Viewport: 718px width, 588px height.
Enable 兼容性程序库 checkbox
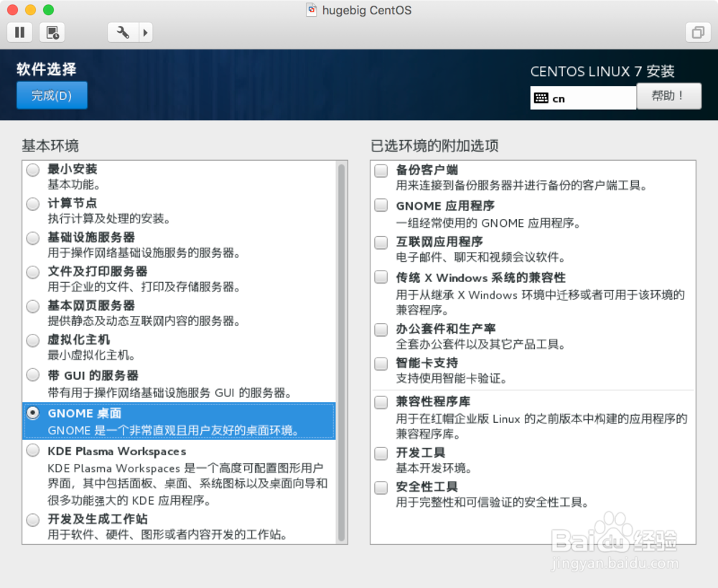click(381, 402)
